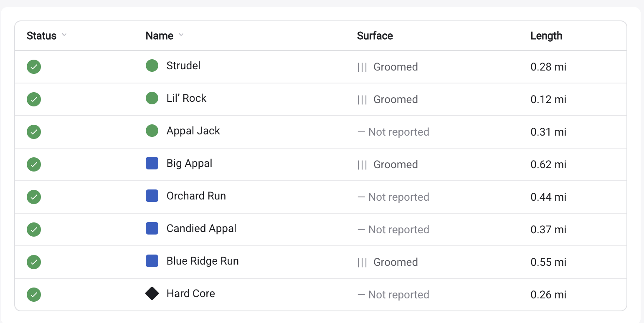Click the groomed lines icon in Strudel row

tap(362, 67)
